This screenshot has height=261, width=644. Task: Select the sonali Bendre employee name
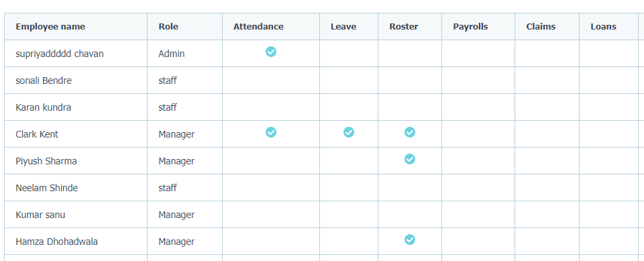click(x=44, y=81)
